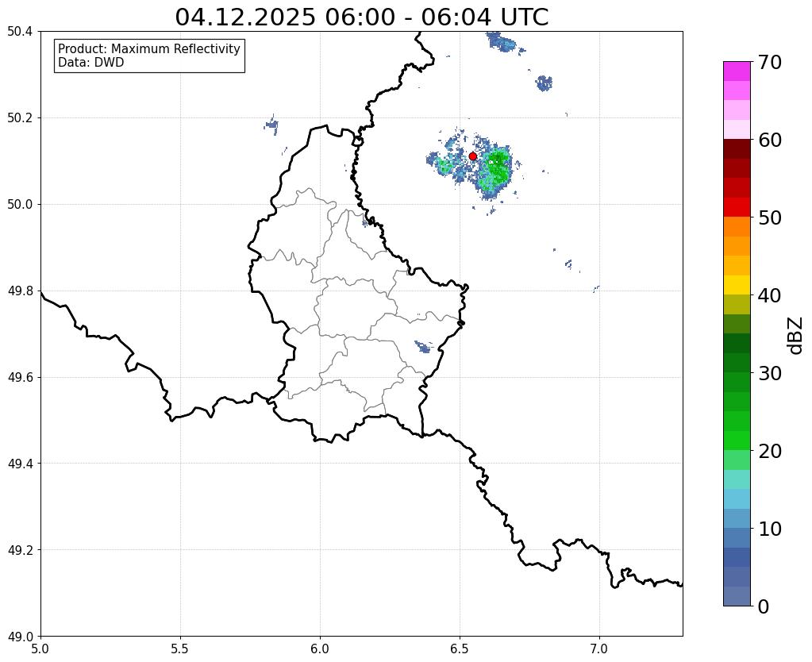Click the large green radar echo cell
This screenshot has width=812, height=662.
pyautogui.click(x=495, y=168)
